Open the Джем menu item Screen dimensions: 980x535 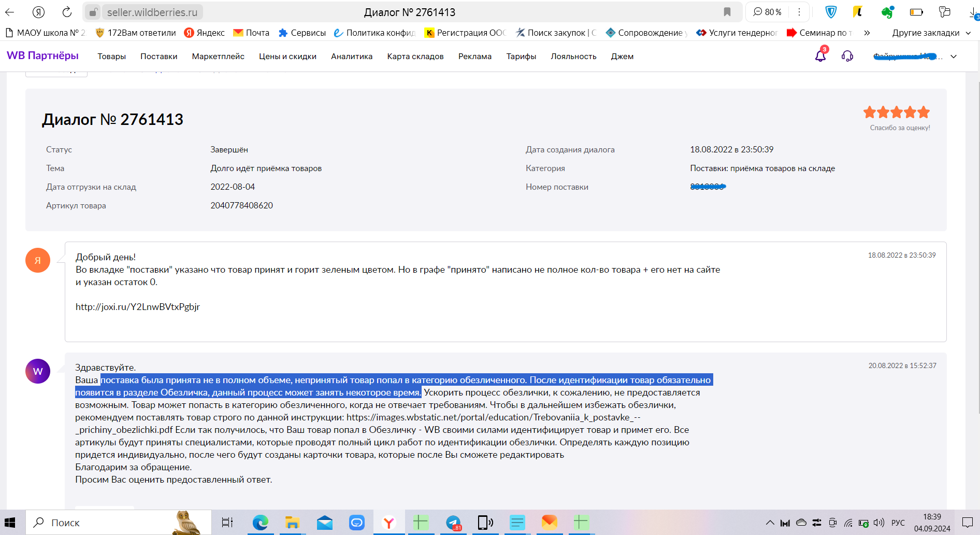click(x=622, y=57)
